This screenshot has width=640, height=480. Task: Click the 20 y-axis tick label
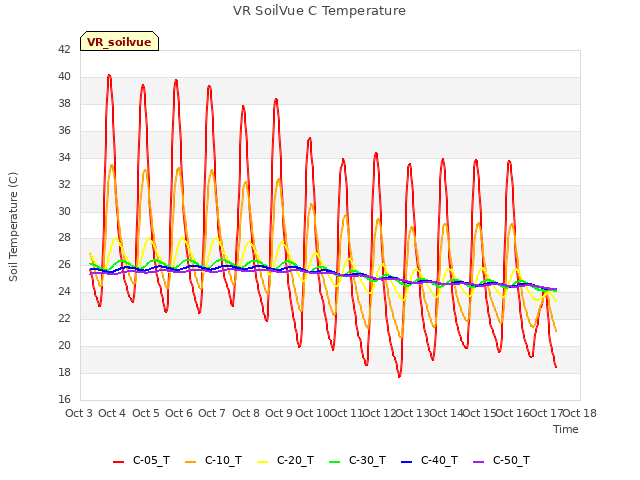(x=64, y=345)
